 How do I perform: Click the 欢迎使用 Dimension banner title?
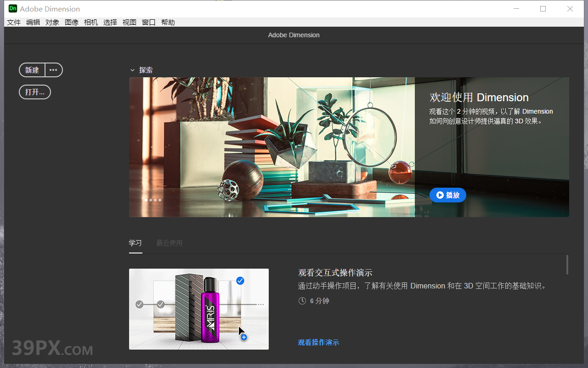point(479,98)
